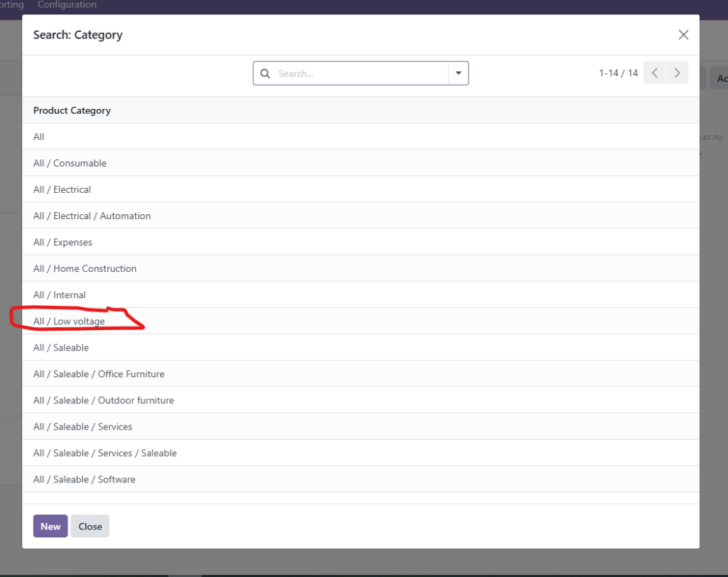Image resolution: width=728 pixels, height=577 pixels.
Task: Choose 'All / Home Construction' category
Action: [x=85, y=268]
